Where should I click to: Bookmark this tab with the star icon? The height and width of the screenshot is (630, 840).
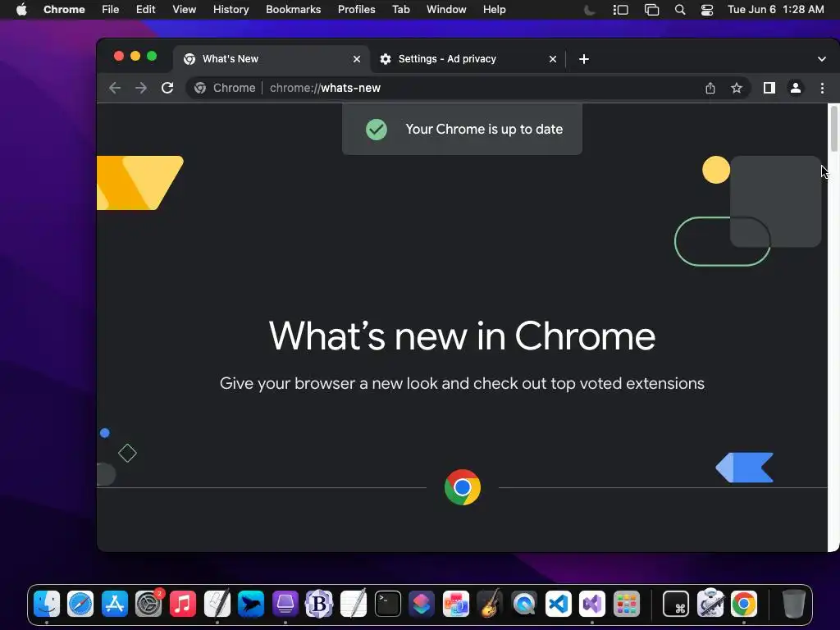[x=737, y=88]
